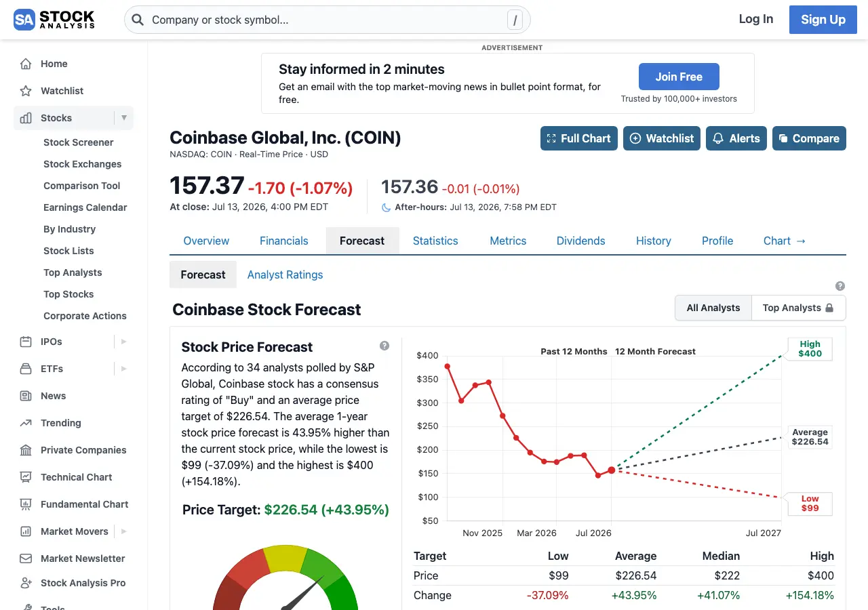868x610 pixels.
Task: Add COIN to Watchlist button
Action: coord(662,138)
